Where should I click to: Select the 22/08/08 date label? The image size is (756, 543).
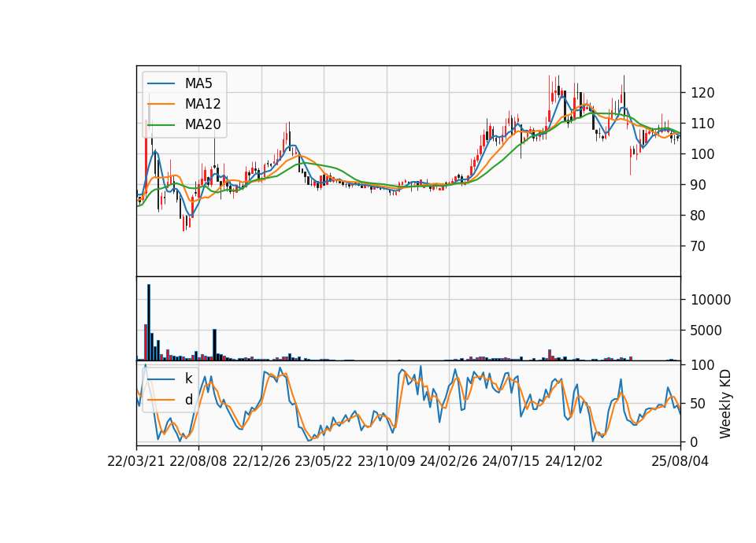(198, 461)
